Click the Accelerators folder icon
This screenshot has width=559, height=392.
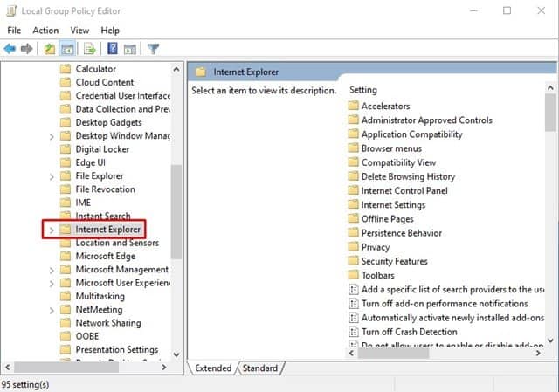[x=353, y=106]
